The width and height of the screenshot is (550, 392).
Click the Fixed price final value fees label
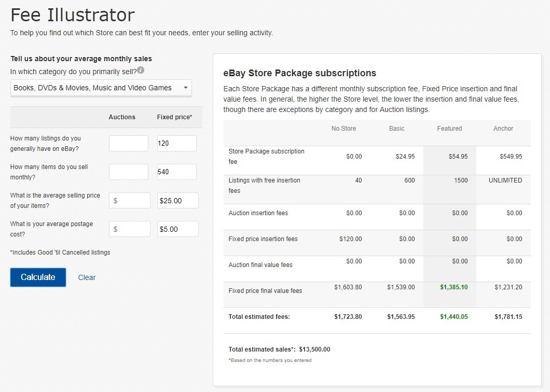pos(265,291)
